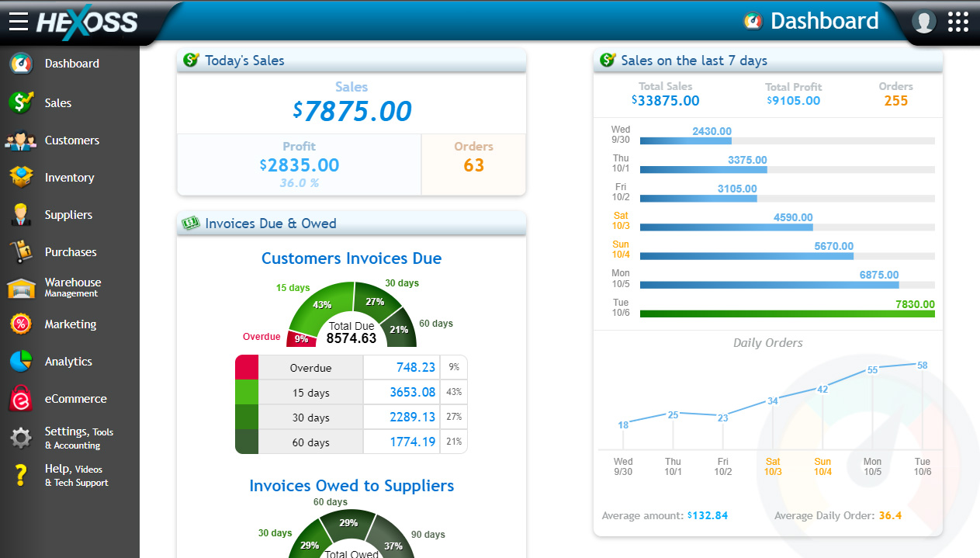Screen dimensions: 980x558
Task: Open Settings, Tools & Accounting
Action: coord(79,438)
